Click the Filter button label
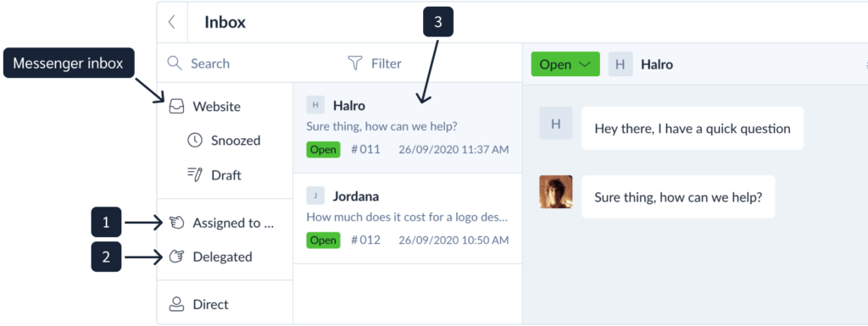 pyautogui.click(x=387, y=64)
